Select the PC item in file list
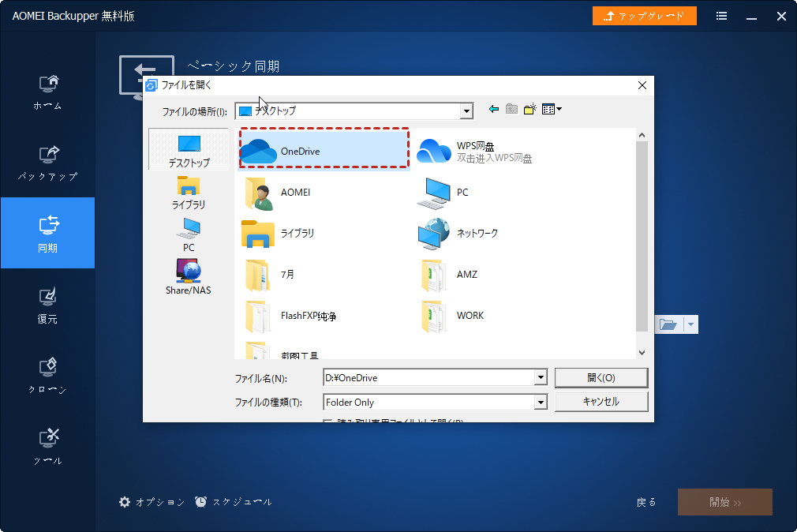This screenshot has height=532, width=797. [x=443, y=193]
